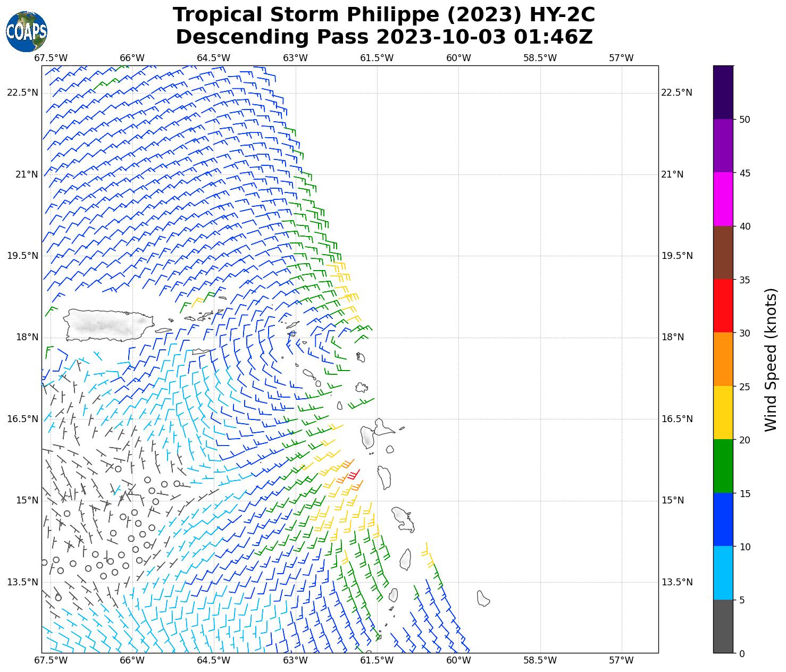The image size is (786, 672).
Task: Select the gray 0-5 knot colorbar segment
Action: point(723,626)
